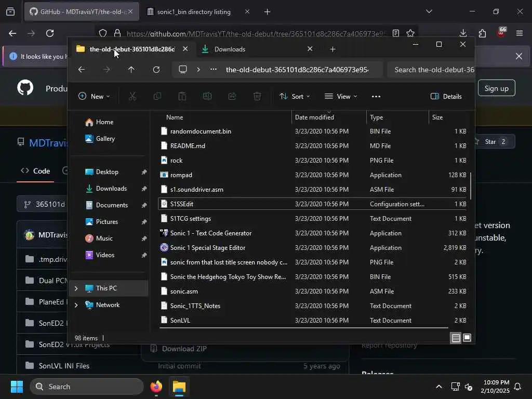
Task: Click the Windows taskbar Search box
Action: pyautogui.click(x=87, y=387)
